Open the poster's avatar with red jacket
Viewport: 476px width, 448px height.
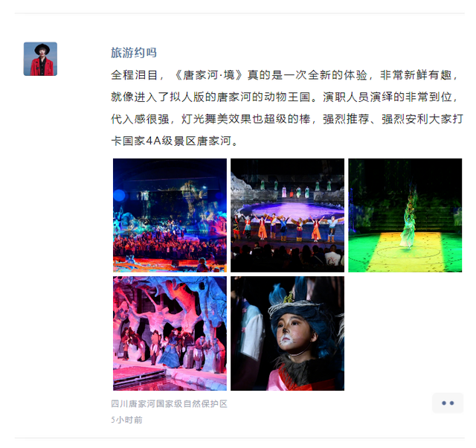40,59
